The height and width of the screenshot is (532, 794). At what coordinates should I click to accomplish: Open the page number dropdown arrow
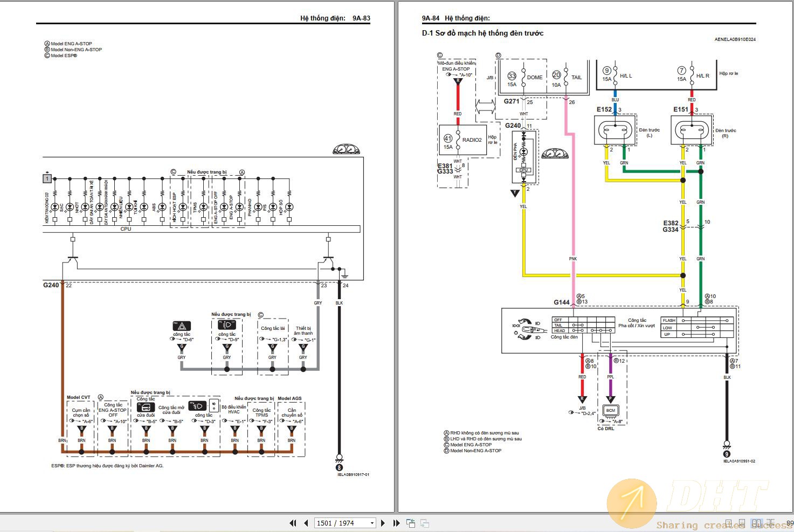point(372,523)
